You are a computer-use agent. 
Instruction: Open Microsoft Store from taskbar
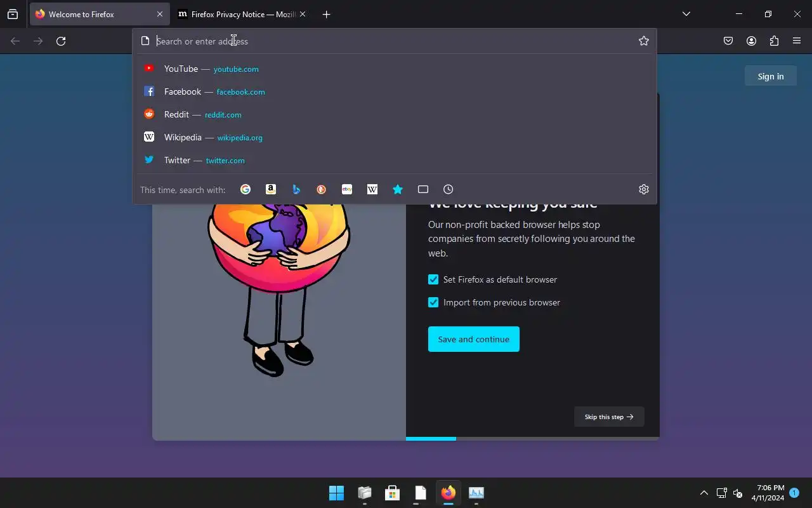point(392,493)
